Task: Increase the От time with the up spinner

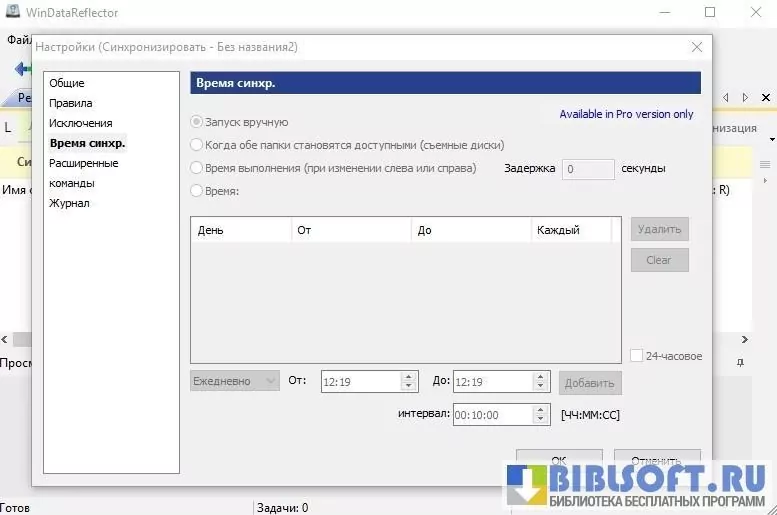Action: click(x=407, y=377)
